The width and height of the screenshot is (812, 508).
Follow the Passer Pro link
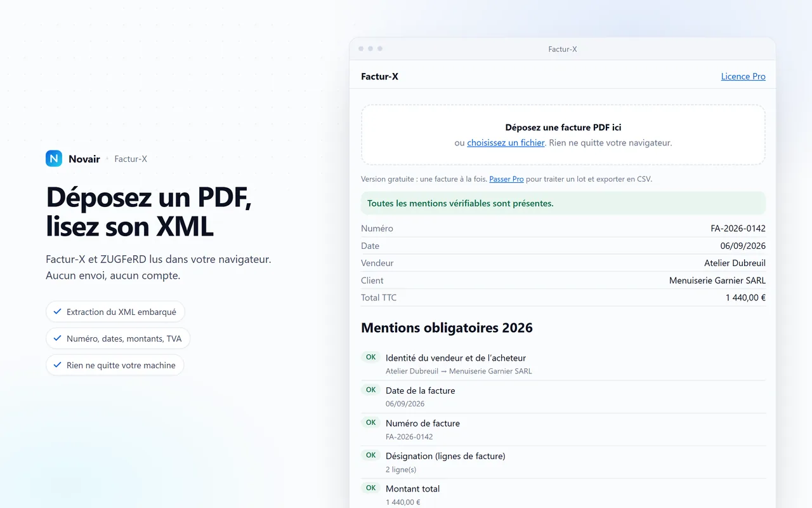(506, 179)
